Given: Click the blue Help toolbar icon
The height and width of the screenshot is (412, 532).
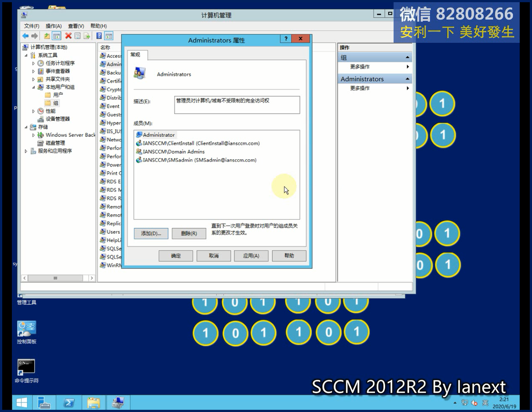Looking at the screenshot, I should [99, 36].
